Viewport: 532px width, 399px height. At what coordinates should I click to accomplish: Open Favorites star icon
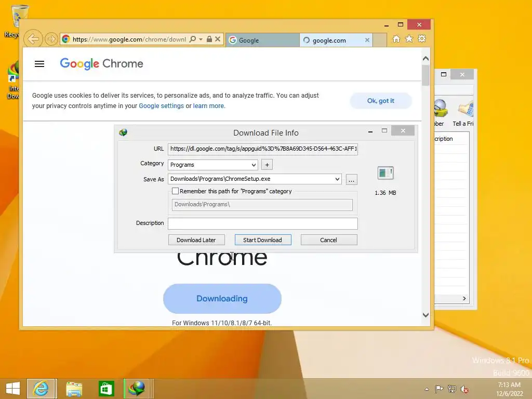[x=409, y=39]
